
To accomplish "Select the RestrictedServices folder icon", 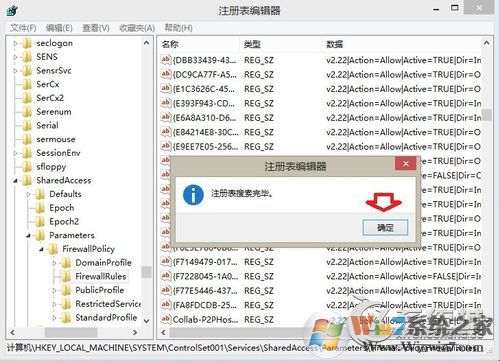I will [x=66, y=304].
